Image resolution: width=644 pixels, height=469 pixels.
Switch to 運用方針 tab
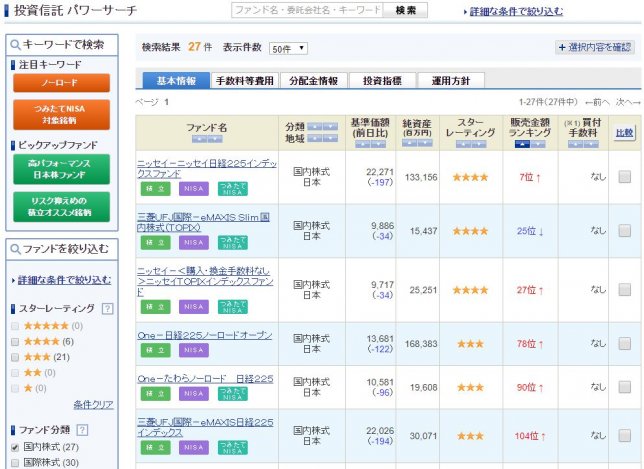[x=451, y=80]
